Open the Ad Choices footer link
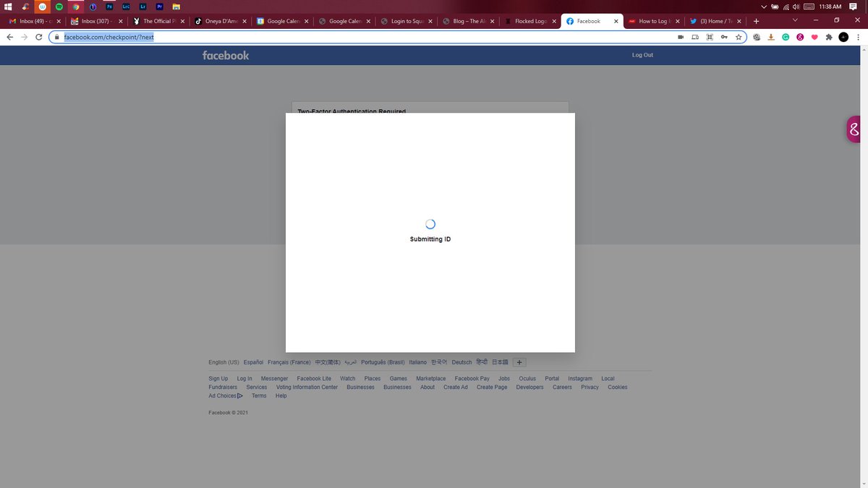This screenshot has height=488, width=868. pos(226,396)
